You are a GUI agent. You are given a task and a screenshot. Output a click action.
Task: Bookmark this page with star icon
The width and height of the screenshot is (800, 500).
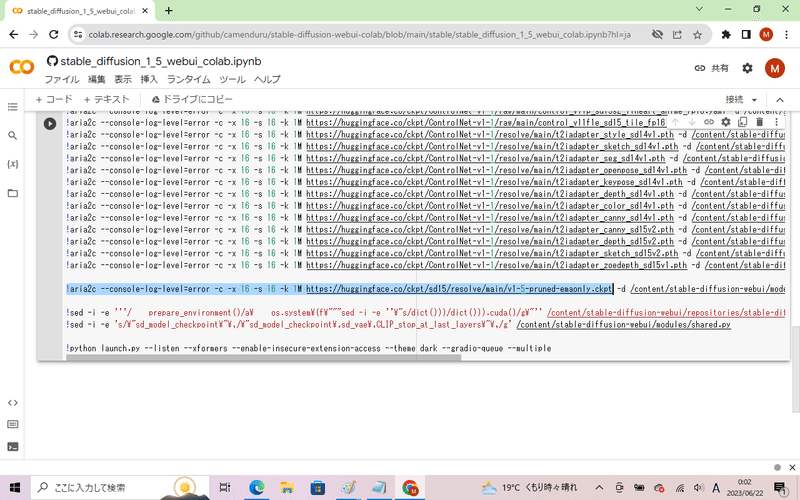point(697,35)
